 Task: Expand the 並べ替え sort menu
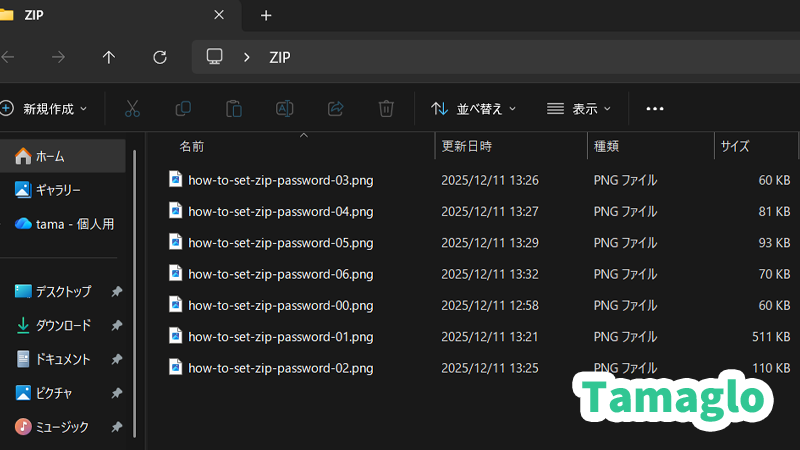474,108
